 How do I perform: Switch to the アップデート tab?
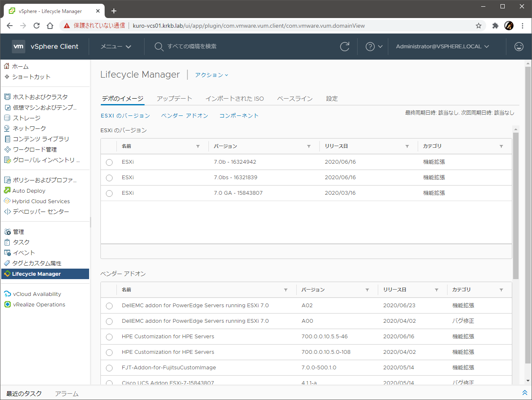click(x=174, y=99)
